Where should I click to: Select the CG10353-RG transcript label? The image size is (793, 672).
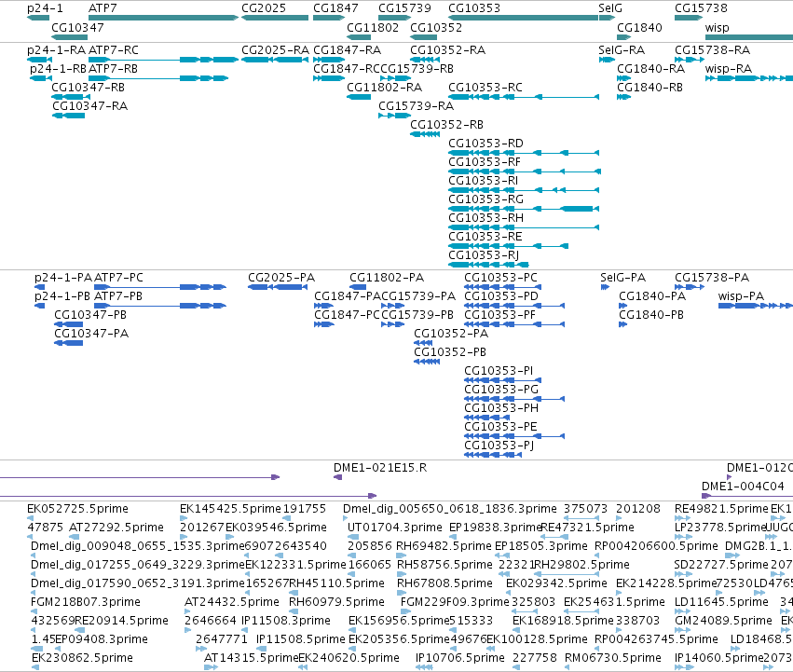[x=486, y=199]
